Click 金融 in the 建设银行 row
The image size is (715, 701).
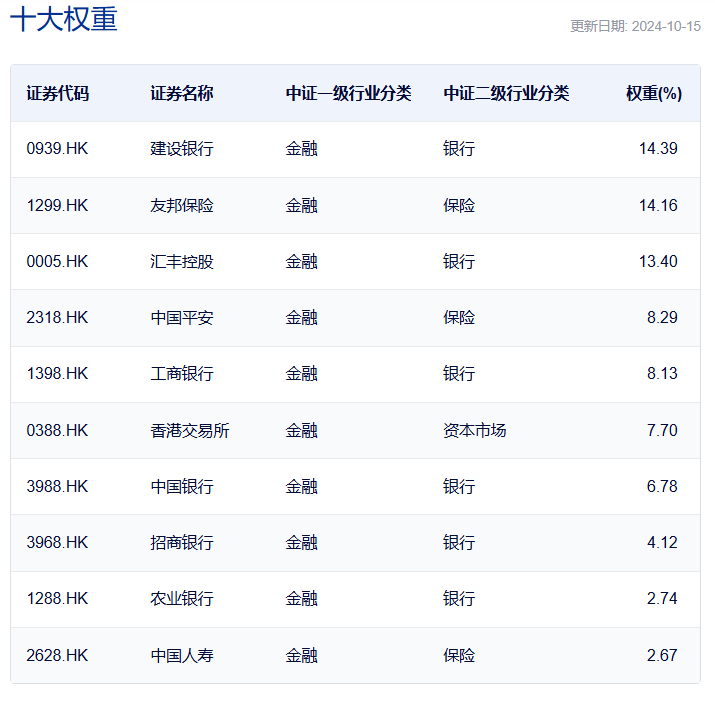(301, 149)
